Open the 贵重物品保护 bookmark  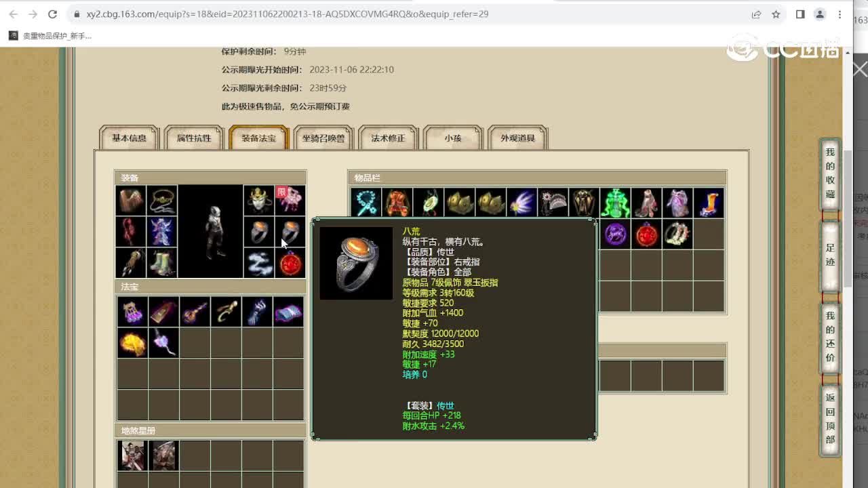(51, 35)
